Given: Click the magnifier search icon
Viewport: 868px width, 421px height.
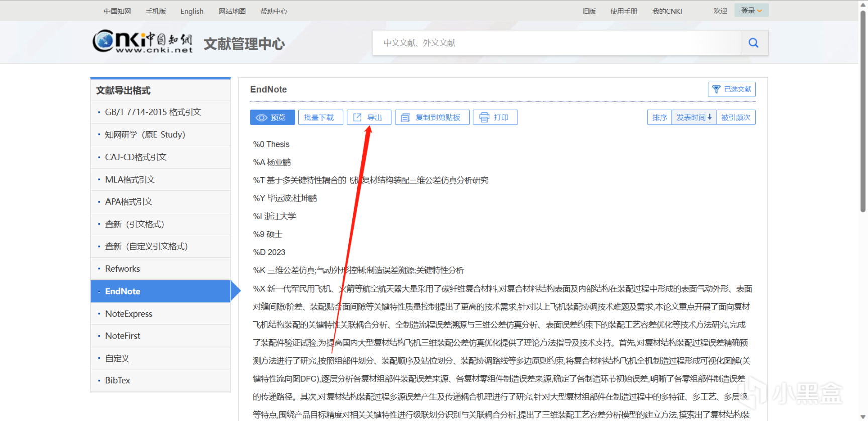Looking at the screenshot, I should [753, 43].
